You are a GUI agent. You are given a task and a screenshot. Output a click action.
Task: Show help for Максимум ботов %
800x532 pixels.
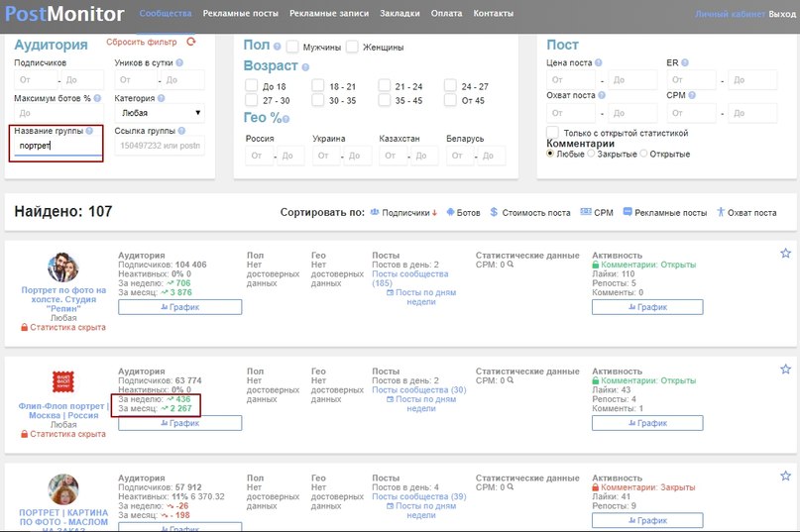coord(97,98)
